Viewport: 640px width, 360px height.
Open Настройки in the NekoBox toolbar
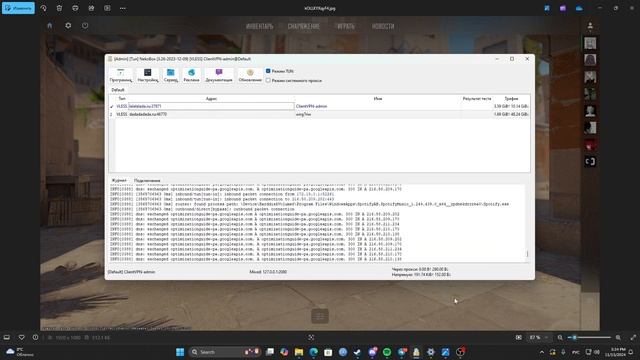[x=148, y=76]
